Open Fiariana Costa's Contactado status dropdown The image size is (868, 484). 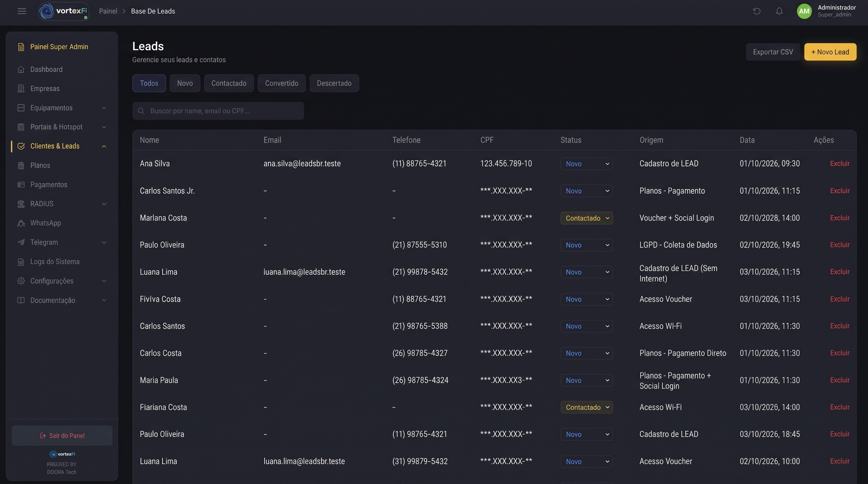click(x=586, y=407)
